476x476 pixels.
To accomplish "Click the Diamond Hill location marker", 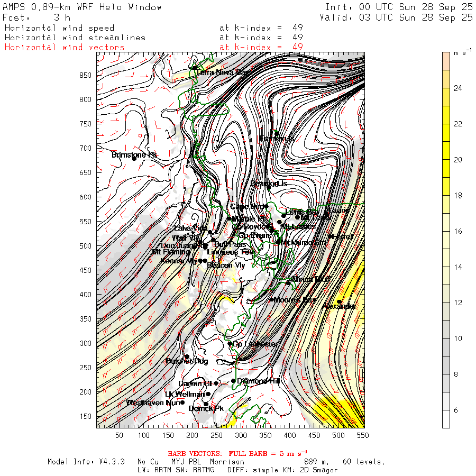I will click(233, 381).
